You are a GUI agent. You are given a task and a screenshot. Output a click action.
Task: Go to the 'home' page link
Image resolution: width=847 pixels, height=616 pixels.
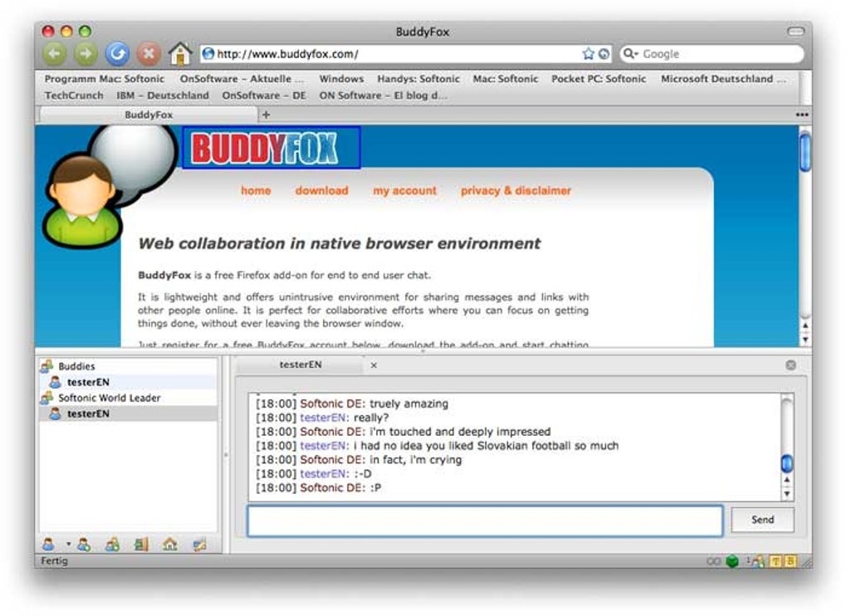point(256,191)
